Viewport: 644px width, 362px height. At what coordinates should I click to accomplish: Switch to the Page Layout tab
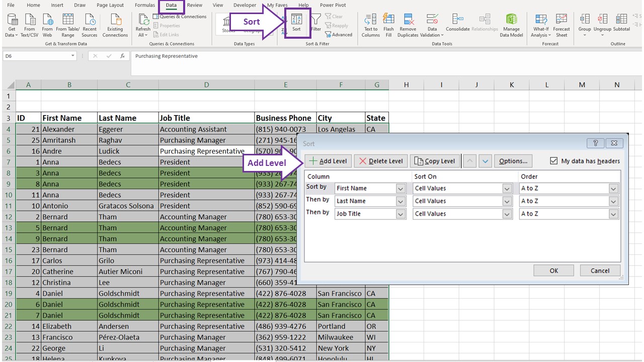110,5
